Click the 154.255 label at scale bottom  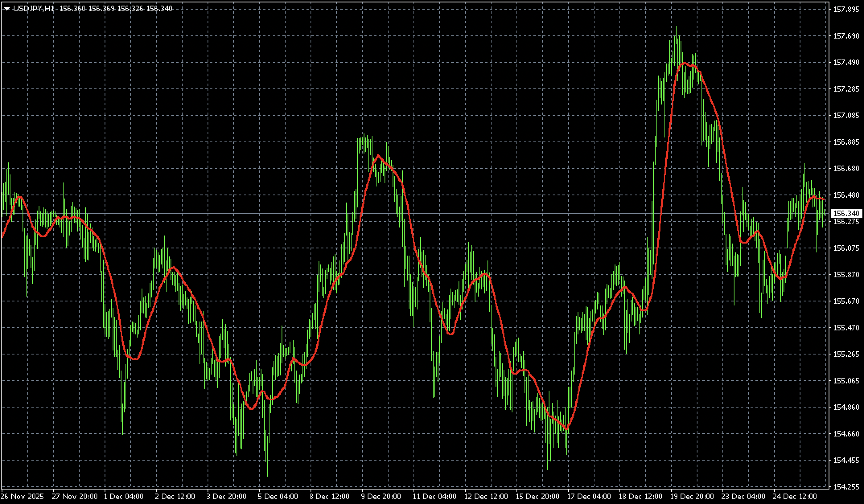[846, 487]
